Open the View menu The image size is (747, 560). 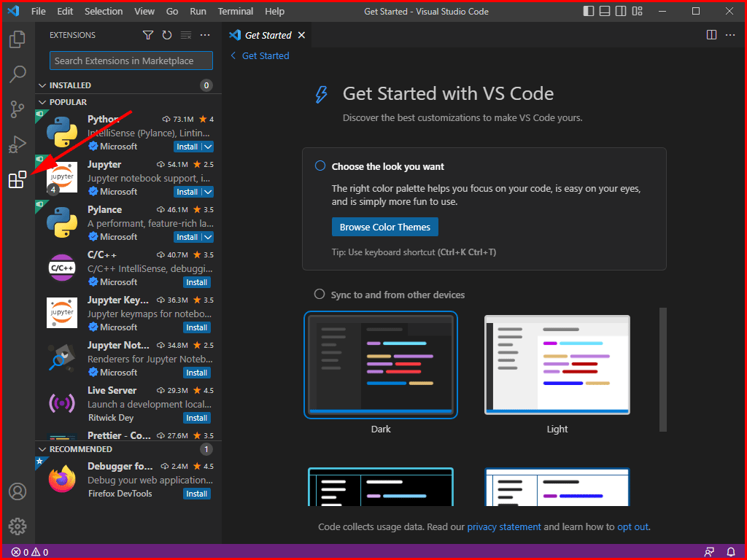[144, 12]
